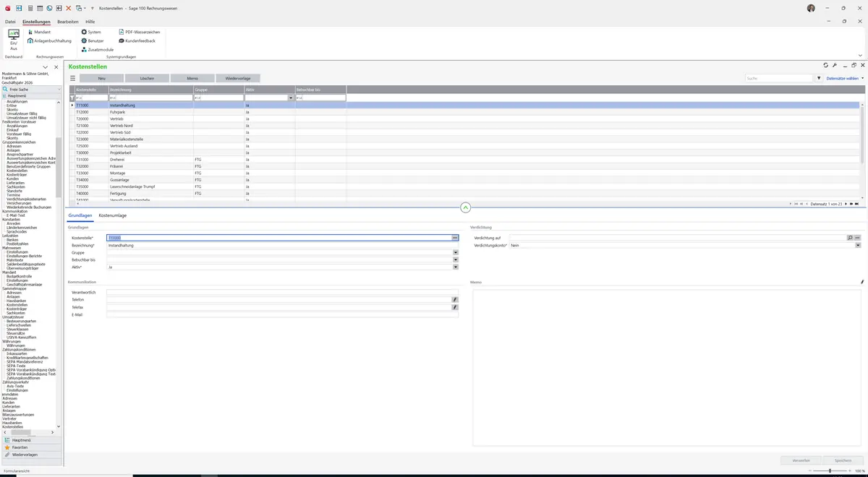
Task: Open the Bebuchbar bis dropdown in the form
Action: [456, 259]
